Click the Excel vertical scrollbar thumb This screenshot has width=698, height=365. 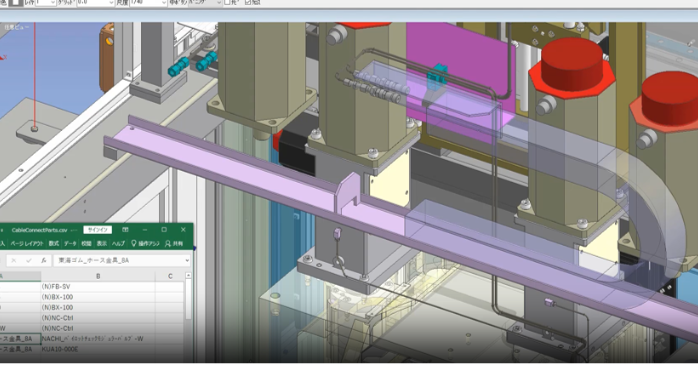(x=188, y=300)
